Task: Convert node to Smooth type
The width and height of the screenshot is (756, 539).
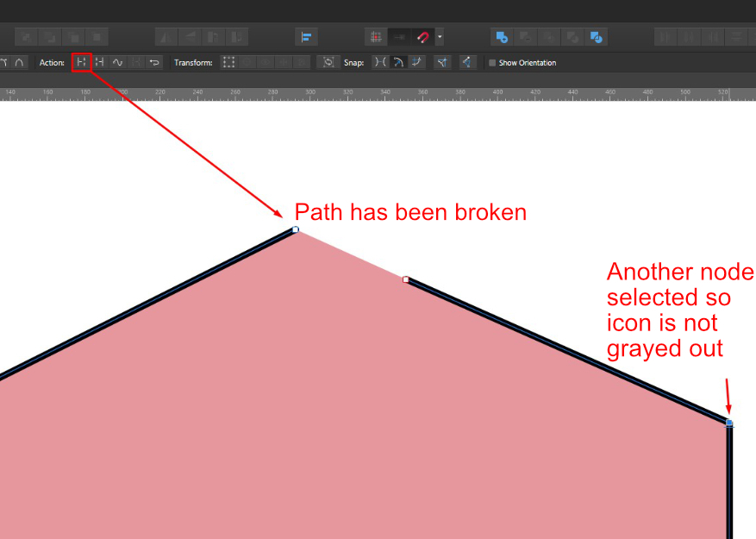Action: pyautogui.click(x=3, y=62)
